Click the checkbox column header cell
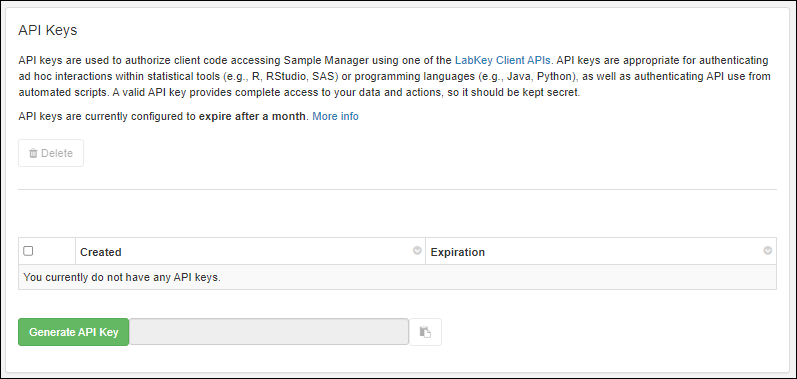Screen dimensions: 797x379 click(47, 251)
